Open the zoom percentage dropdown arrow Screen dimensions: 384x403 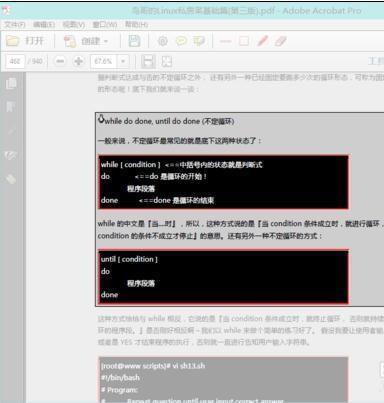(x=123, y=61)
